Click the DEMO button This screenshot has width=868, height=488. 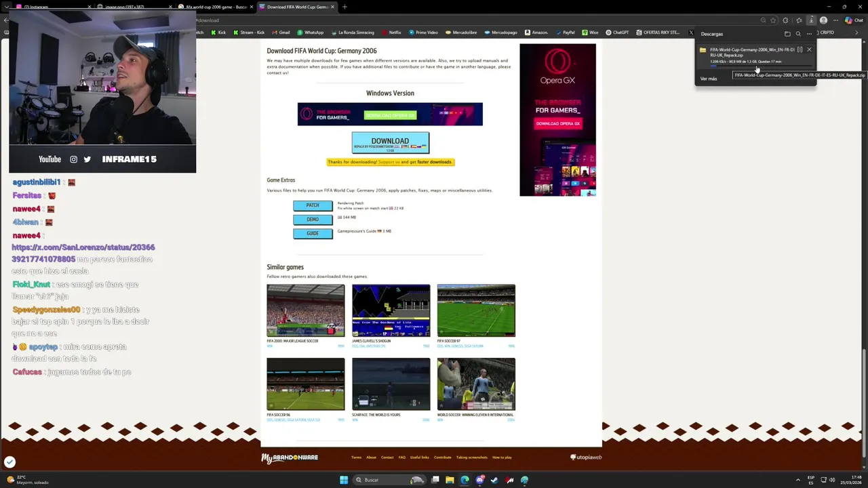(313, 220)
